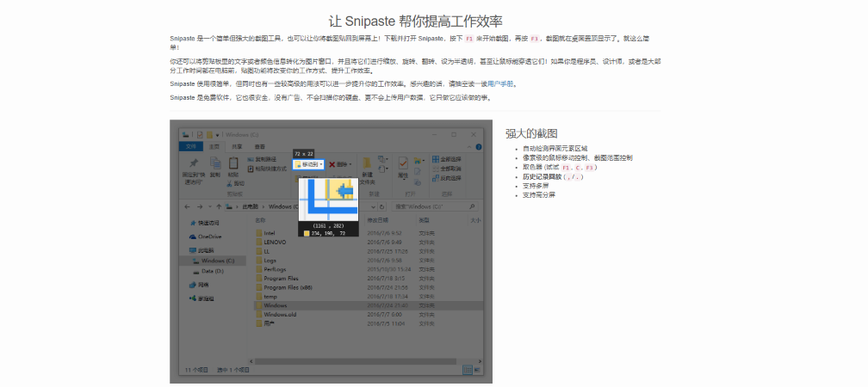868x387 pixels.
Task: Click 全部取消 Select none in ribbon
Action: click(x=447, y=169)
